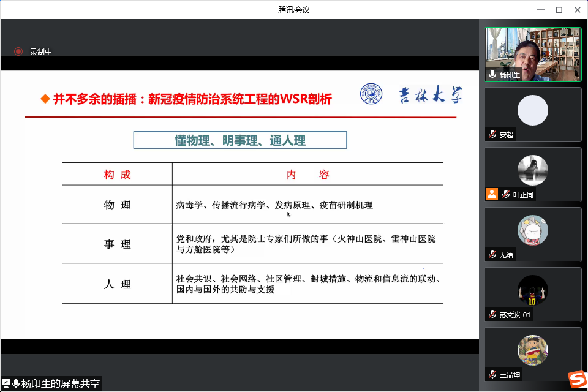The width and height of the screenshot is (588, 392).
Task: Click the orange host icon beside 叶正同
Action: (491, 194)
